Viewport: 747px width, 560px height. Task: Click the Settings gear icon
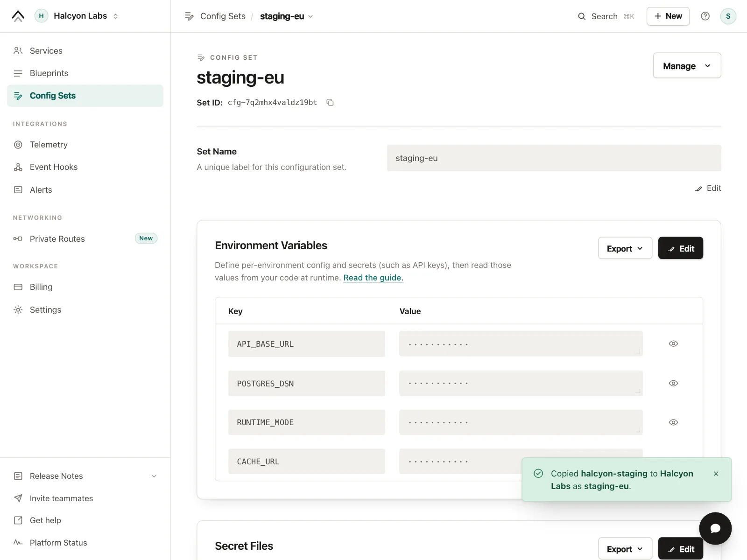(18, 310)
